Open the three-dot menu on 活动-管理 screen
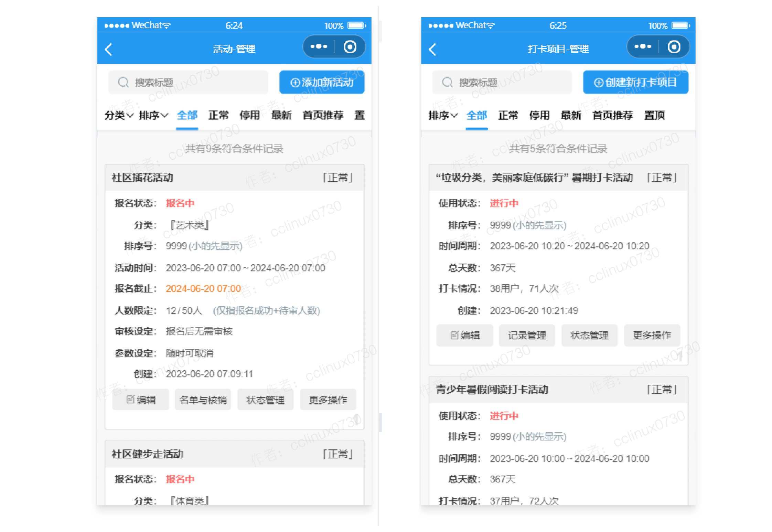The width and height of the screenshot is (772, 532). (x=319, y=46)
